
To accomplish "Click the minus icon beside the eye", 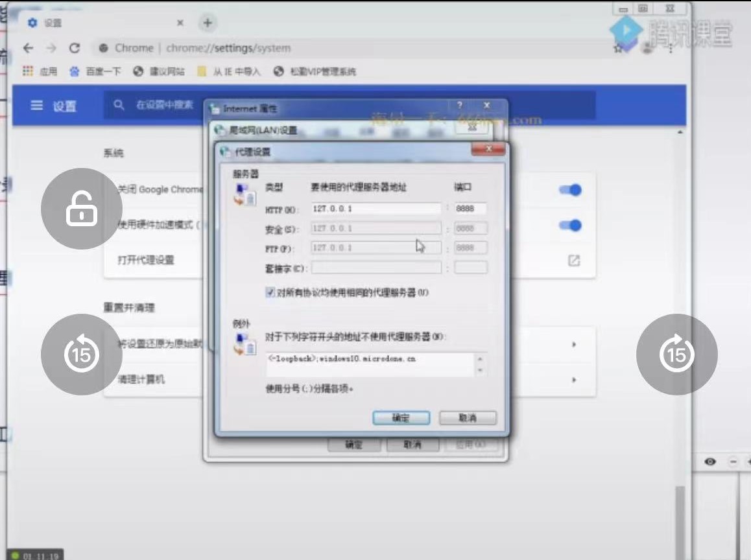I will pyautogui.click(x=733, y=461).
